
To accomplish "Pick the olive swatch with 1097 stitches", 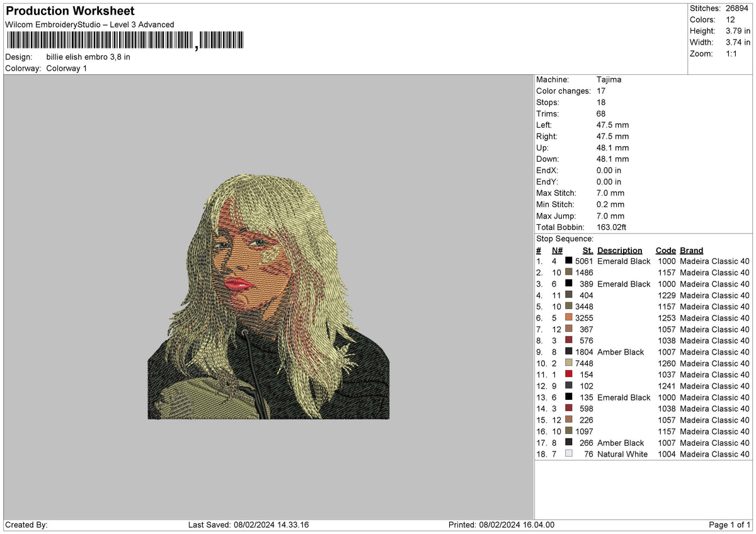I will coord(569,431).
